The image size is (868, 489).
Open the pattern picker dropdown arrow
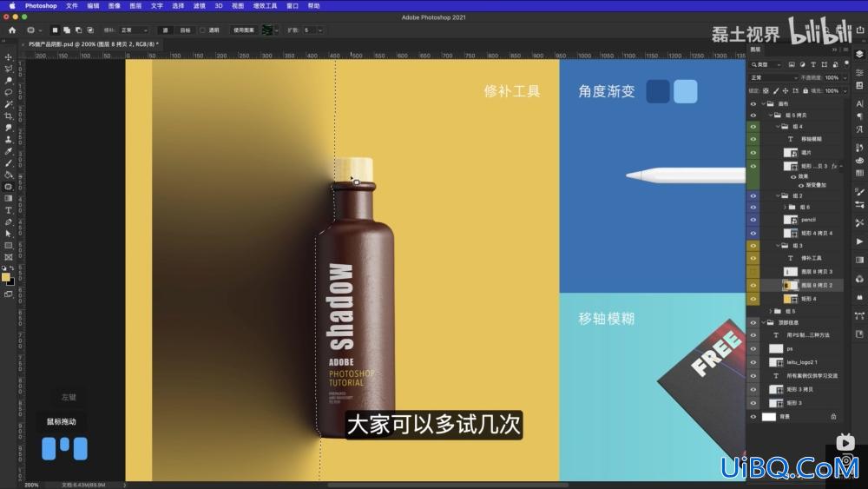276,30
